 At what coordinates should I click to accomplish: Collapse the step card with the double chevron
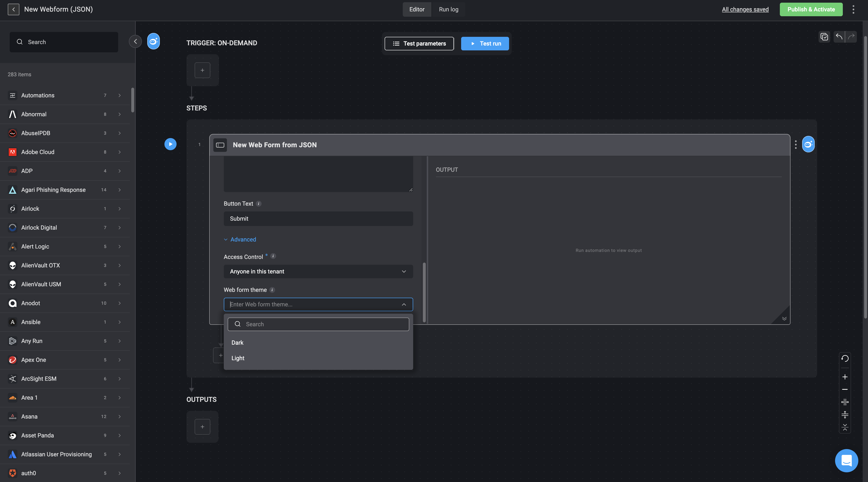tap(784, 319)
